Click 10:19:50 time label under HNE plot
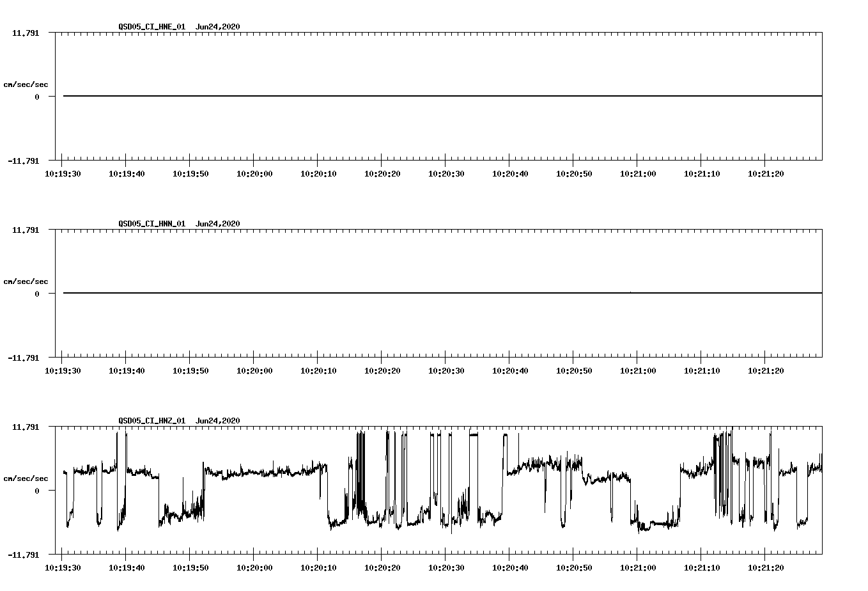The height and width of the screenshot is (591, 868). (190, 173)
